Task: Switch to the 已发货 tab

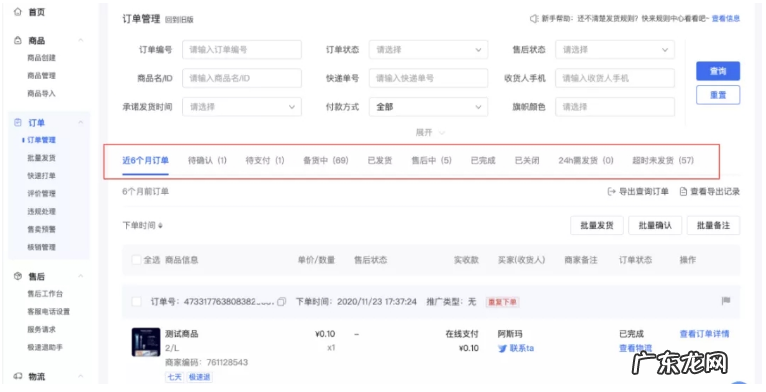Action: point(380,160)
